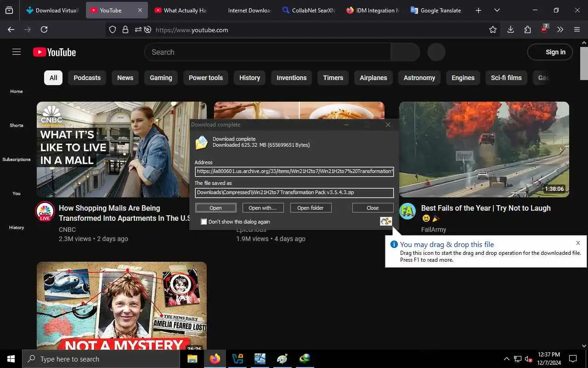
Task: Open the Firefox application menu
Action: (577, 29)
